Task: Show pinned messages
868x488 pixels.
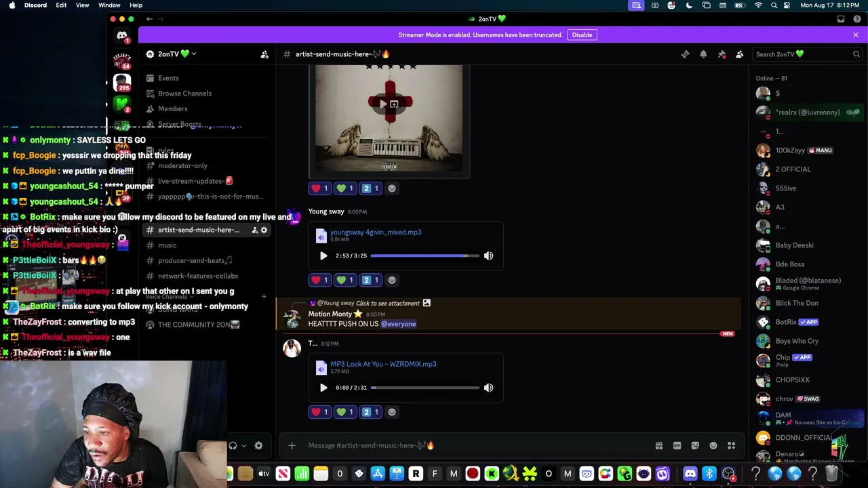Action: pos(722,54)
